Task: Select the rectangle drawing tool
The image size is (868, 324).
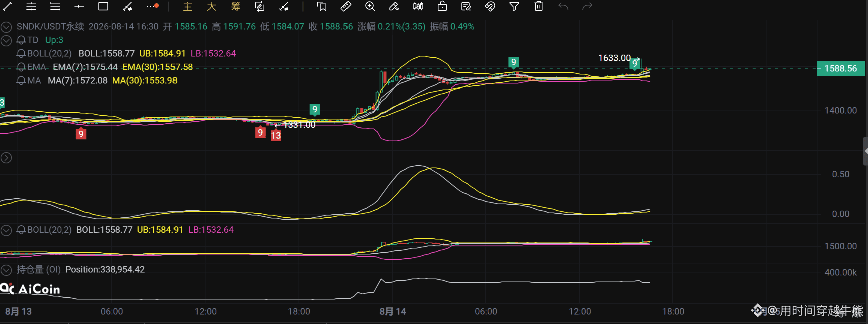Action: (x=103, y=6)
